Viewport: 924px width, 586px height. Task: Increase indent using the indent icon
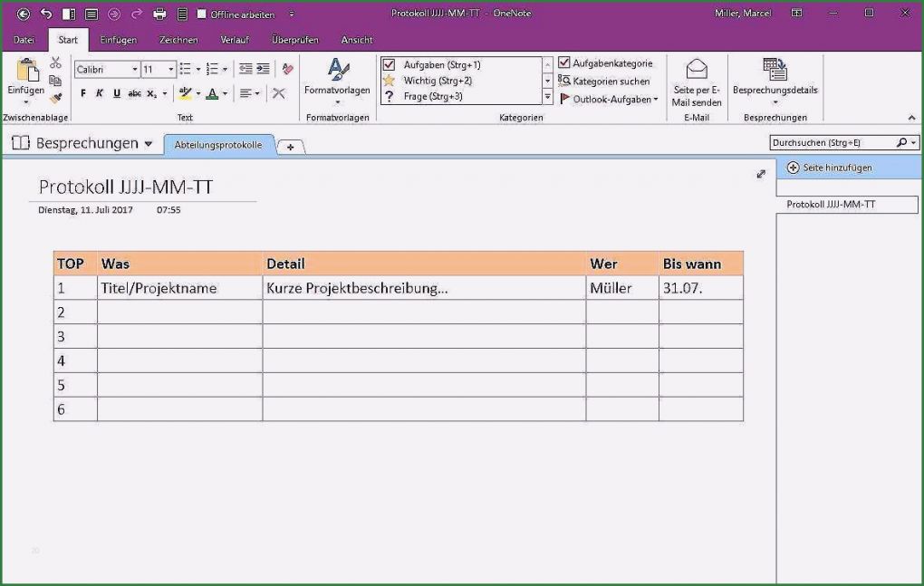tap(263, 69)
